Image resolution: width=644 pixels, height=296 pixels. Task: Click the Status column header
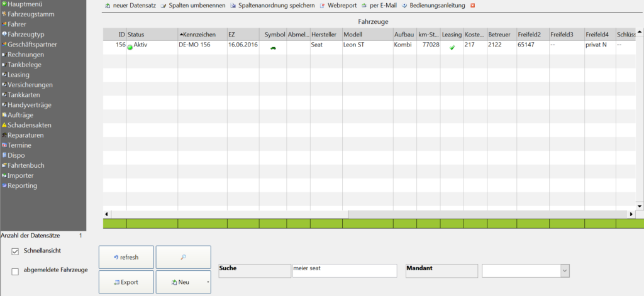pyautogui.click(x=152, y=35)
